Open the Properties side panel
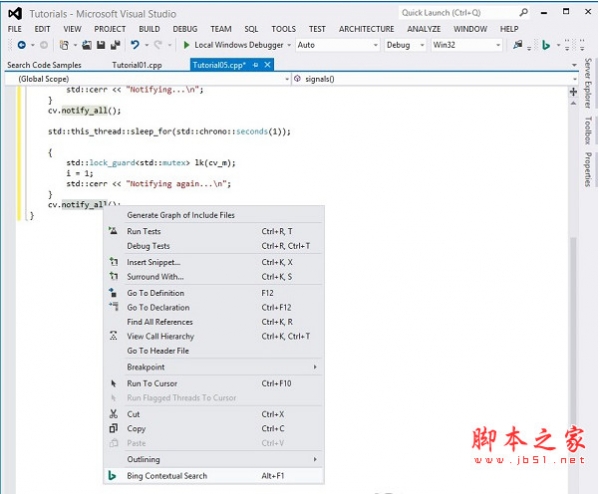The image size is (600, 494). click(588, 170)
